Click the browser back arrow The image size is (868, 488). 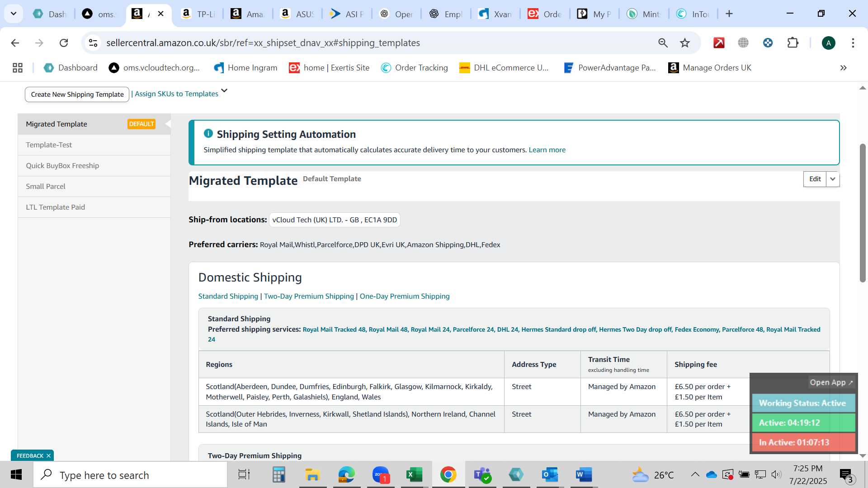click(15, 43)
